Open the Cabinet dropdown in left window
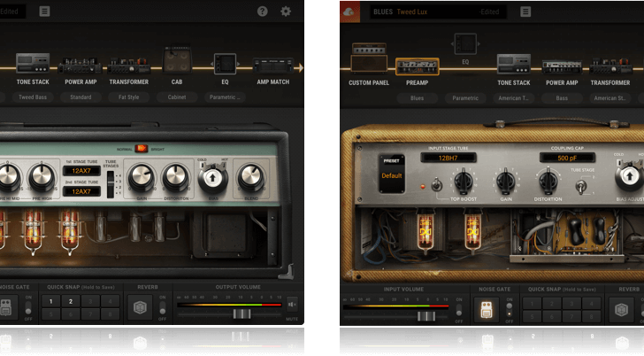644x356 pixels. coord(177,97)
